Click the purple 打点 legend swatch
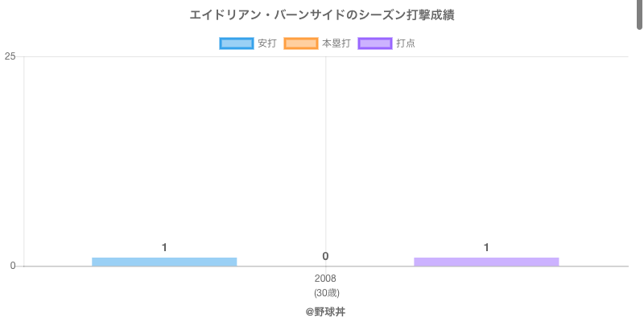 pos(375,43)
